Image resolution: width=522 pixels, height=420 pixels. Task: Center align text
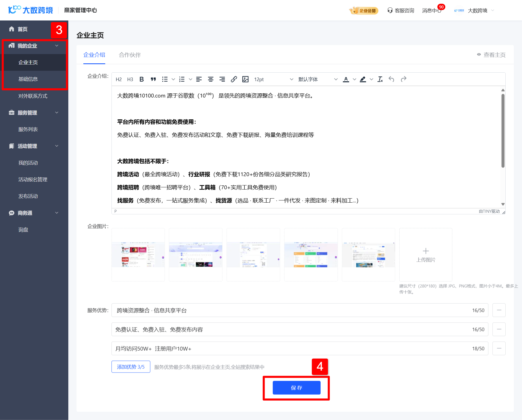click(x=211, y=79)
